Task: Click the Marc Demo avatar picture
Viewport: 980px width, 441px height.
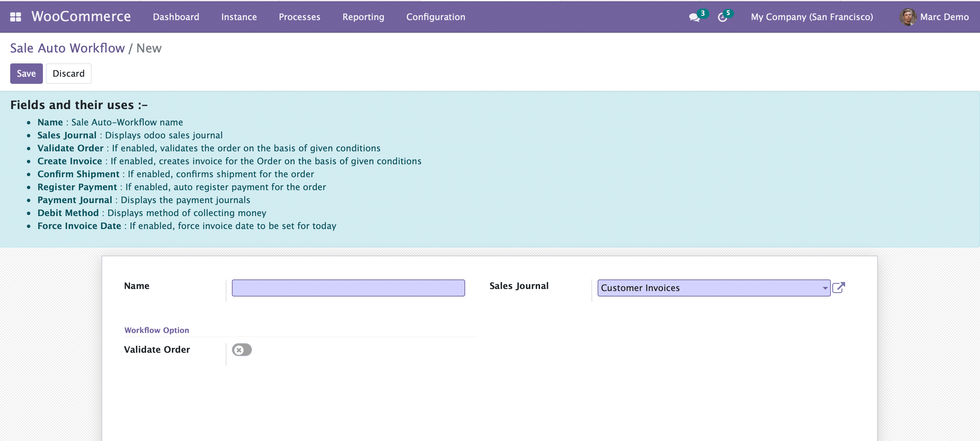Action: pos(908,17)
